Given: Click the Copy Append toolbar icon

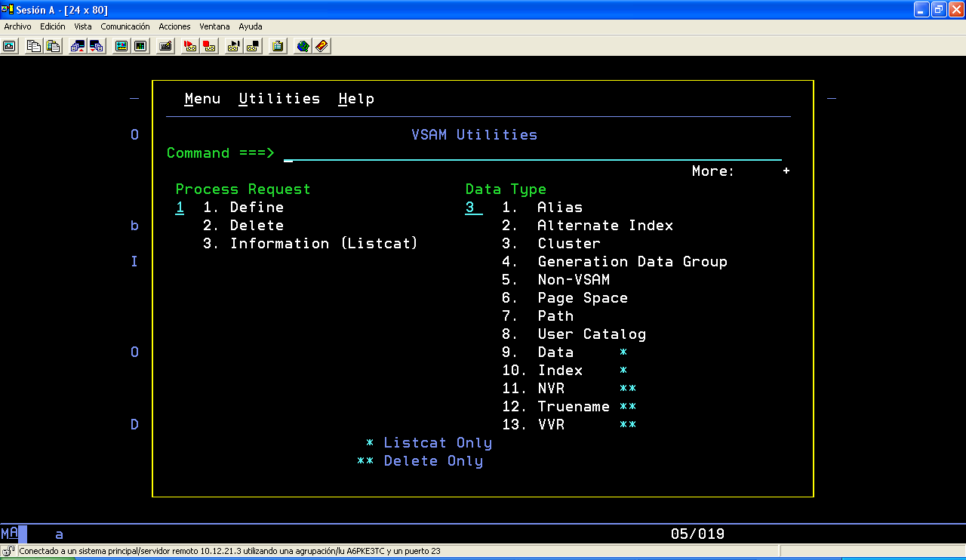Looking at the screenshot, I should pyautogui.click(x=51, y=46).
